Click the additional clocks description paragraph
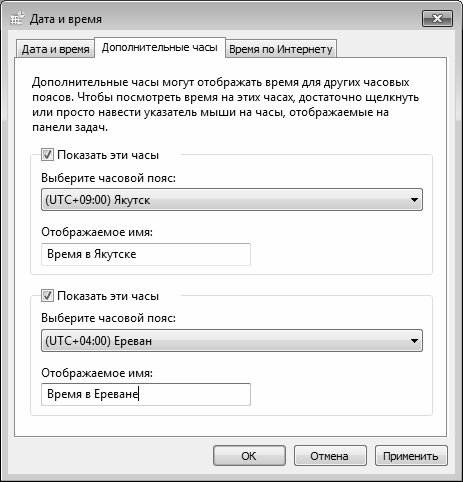 225,105
